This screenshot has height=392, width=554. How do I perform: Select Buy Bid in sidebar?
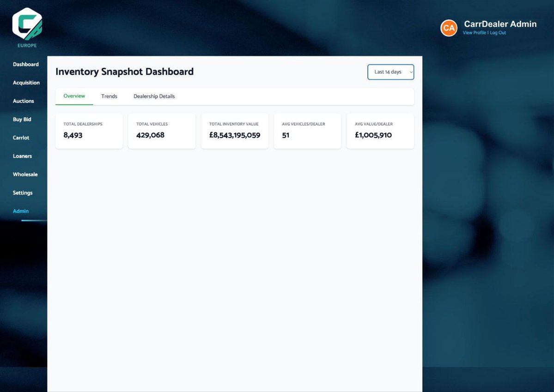pos(22,120)
